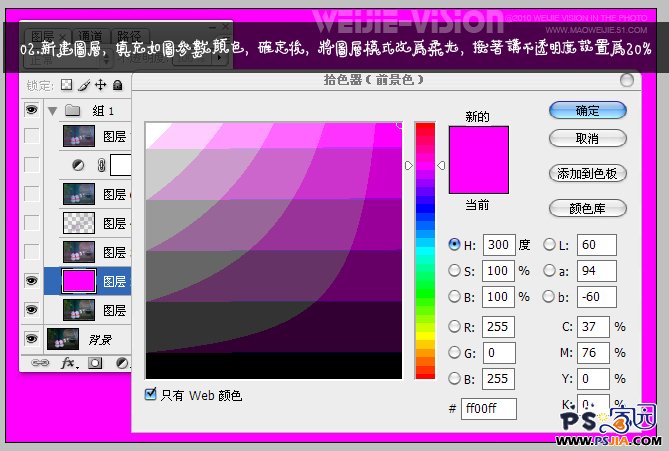Viewport: 669px width, 451px height.
Task: Click the link layers icon at the panel bottom
Action: 40,363
